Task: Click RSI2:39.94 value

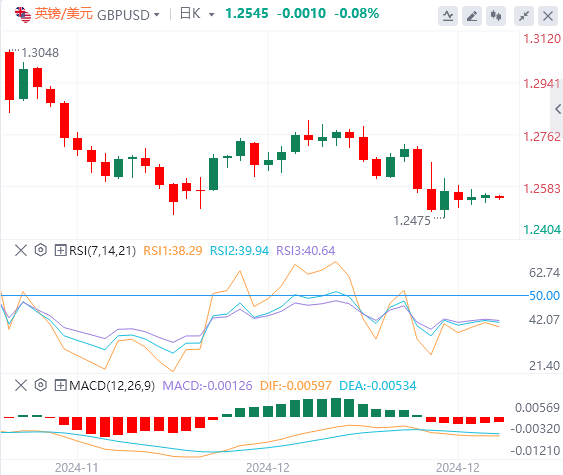Action: click(239, 251)
